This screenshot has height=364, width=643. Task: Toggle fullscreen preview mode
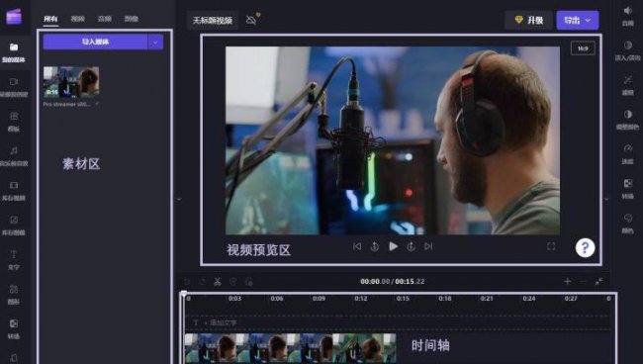coord(551,246)
